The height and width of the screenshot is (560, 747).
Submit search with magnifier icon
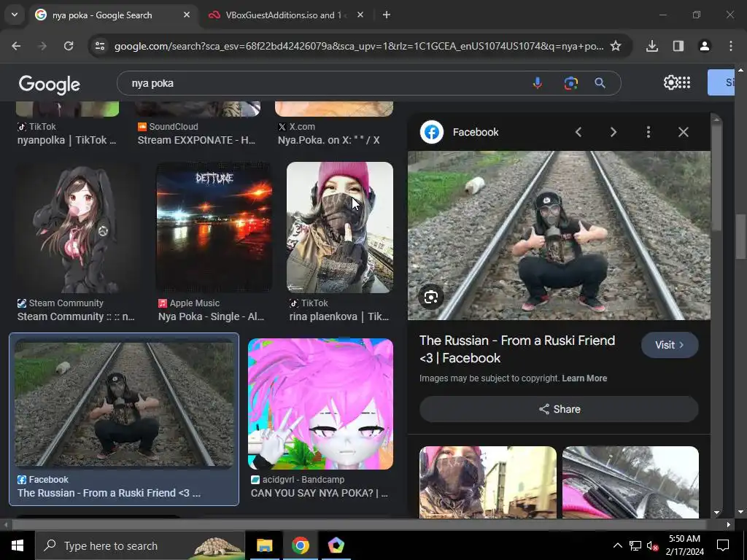tap(600, 83)
